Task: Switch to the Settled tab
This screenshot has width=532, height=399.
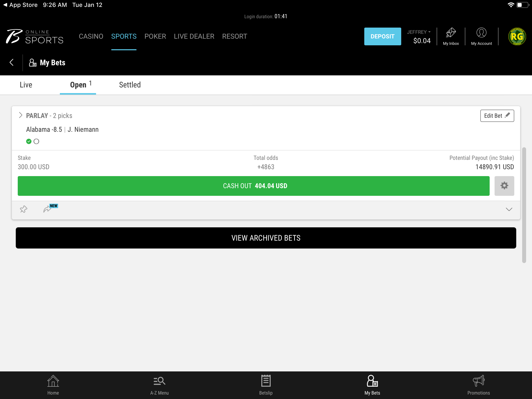Action: point(130,85)
